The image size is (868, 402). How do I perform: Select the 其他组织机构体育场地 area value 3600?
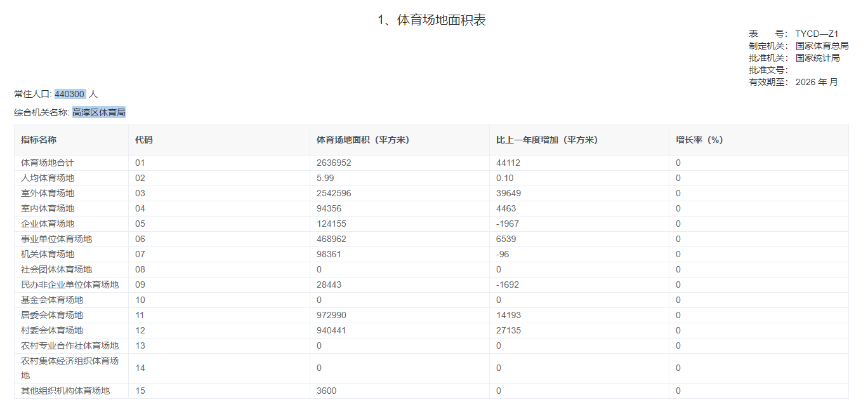pyautogui.click(x=327, y=391)
